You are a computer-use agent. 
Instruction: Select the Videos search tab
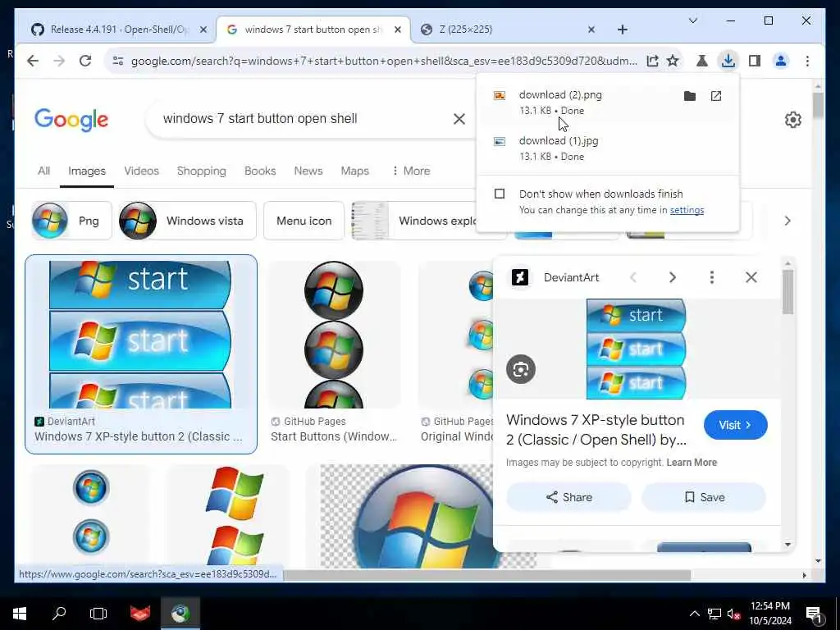[x=141, y=171]
